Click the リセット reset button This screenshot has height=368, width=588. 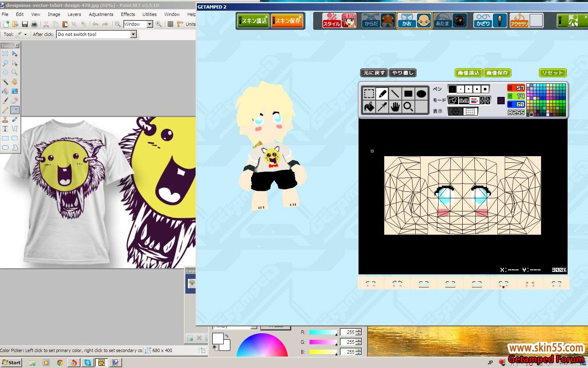tap(553, 73)
